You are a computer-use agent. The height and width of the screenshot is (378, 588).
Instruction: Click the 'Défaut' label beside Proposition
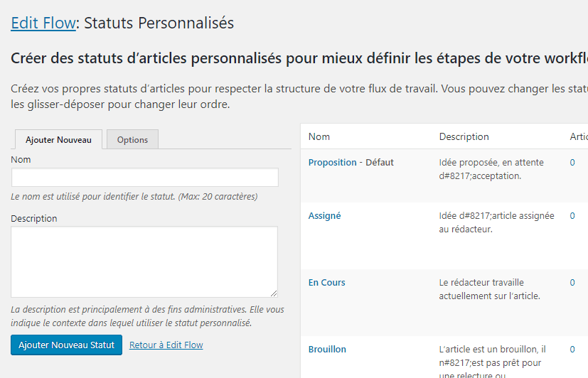tap(380, 163)
